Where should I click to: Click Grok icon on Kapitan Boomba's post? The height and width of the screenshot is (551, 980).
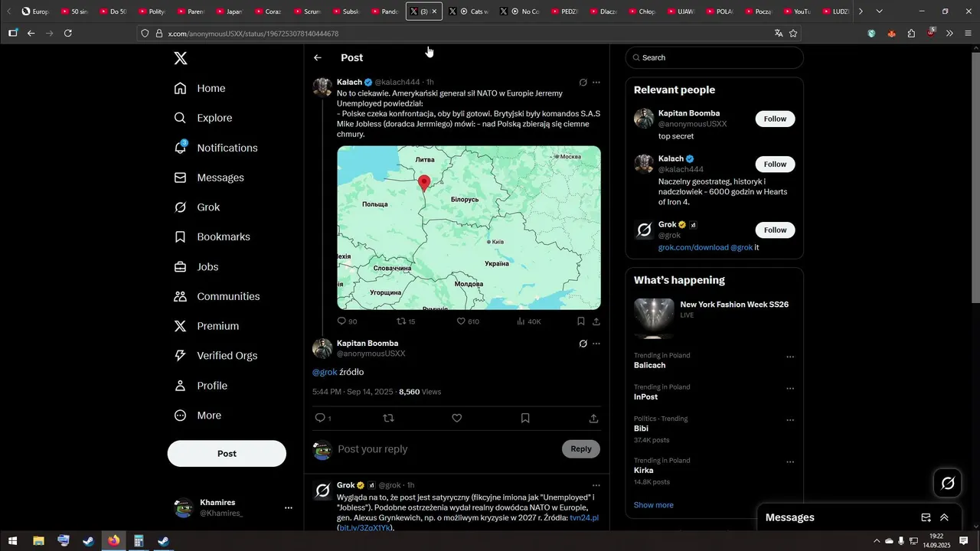583,344
